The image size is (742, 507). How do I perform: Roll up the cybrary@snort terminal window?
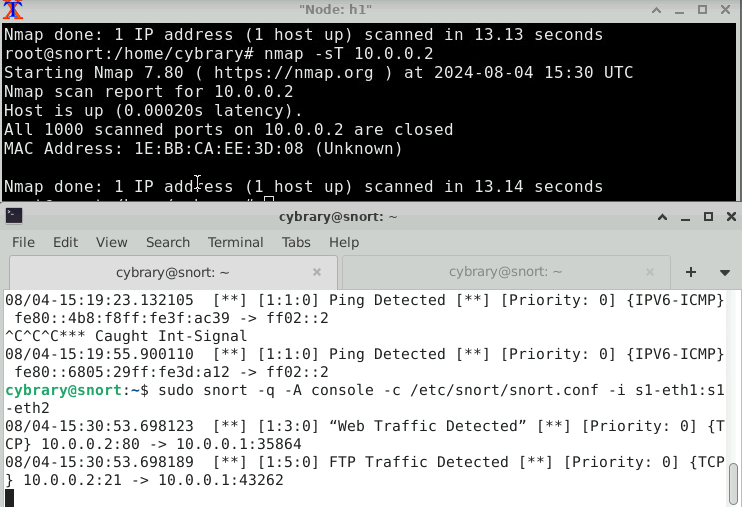coord(662,217)
